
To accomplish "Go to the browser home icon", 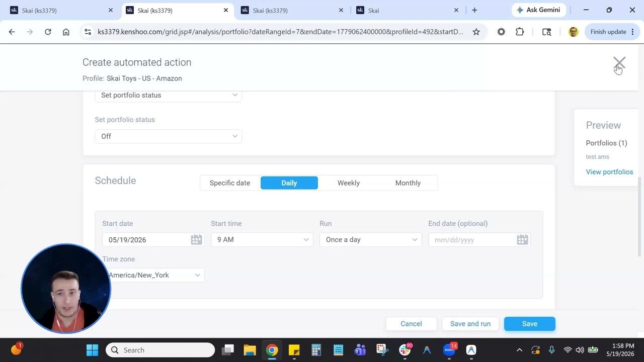I will [x=66, y=32].
